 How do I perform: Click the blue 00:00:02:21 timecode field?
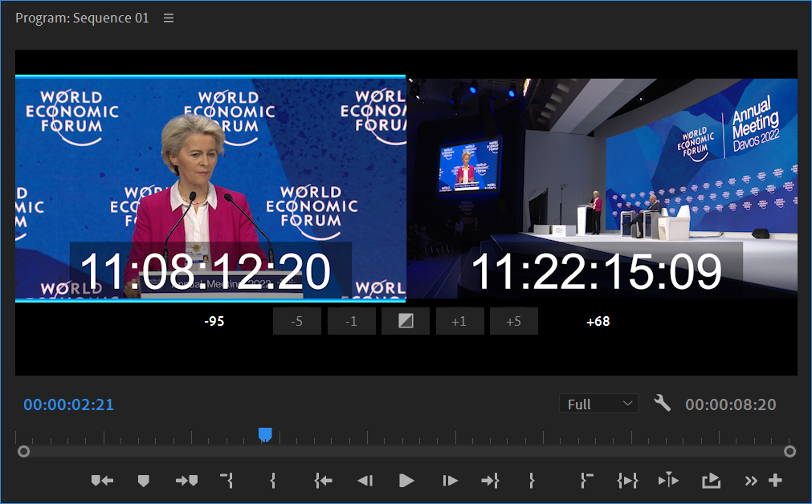(68, 404)
